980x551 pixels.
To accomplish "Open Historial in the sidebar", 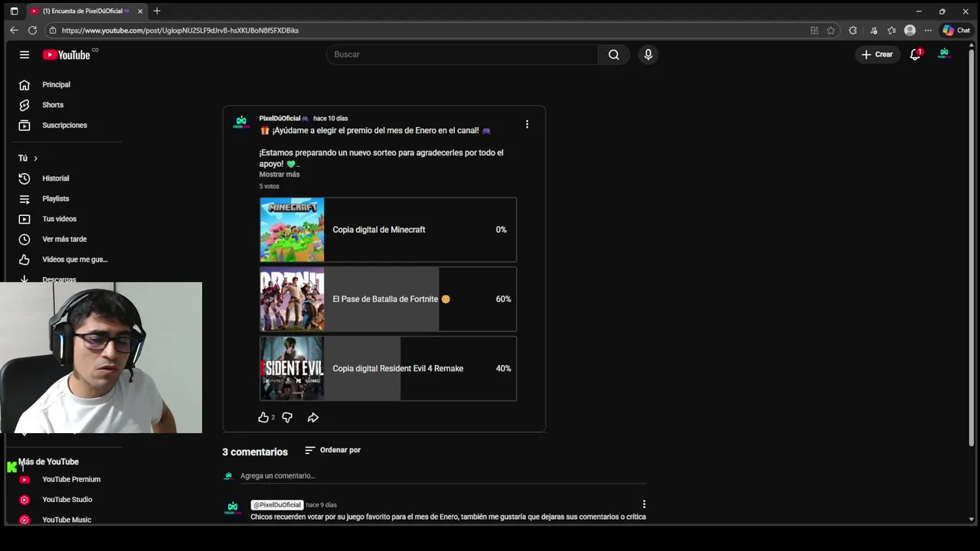I will 55,178.
